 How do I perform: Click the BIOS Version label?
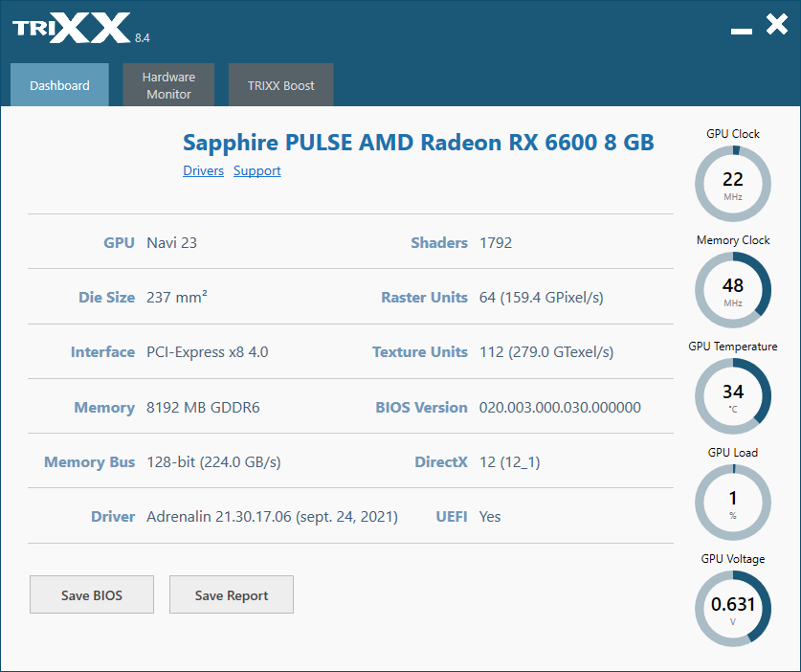(421, 407)
